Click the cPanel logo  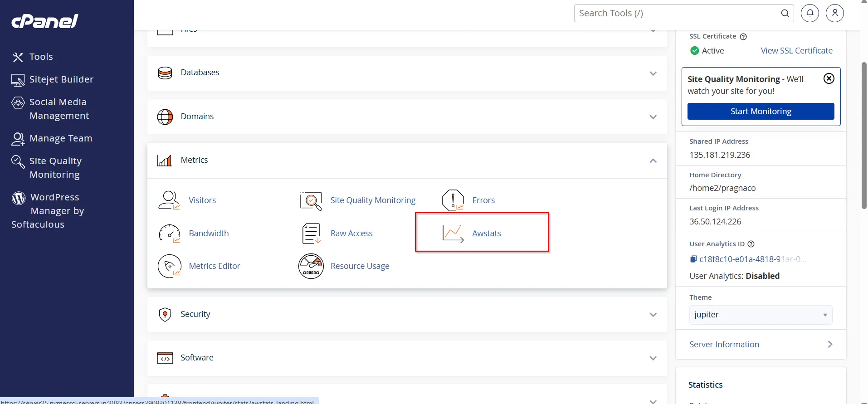point(44,21)
